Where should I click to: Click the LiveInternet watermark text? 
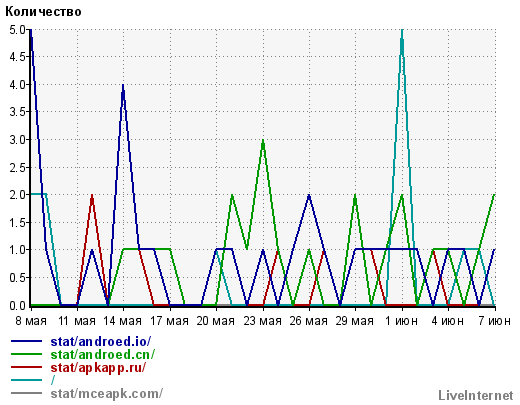pyautogui.click(x=476, y=395)
